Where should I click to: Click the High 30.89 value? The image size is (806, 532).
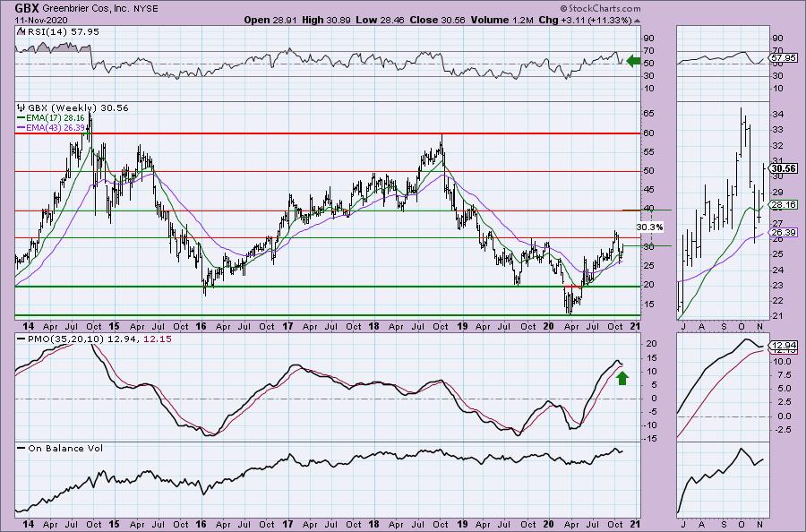[325, 20]
